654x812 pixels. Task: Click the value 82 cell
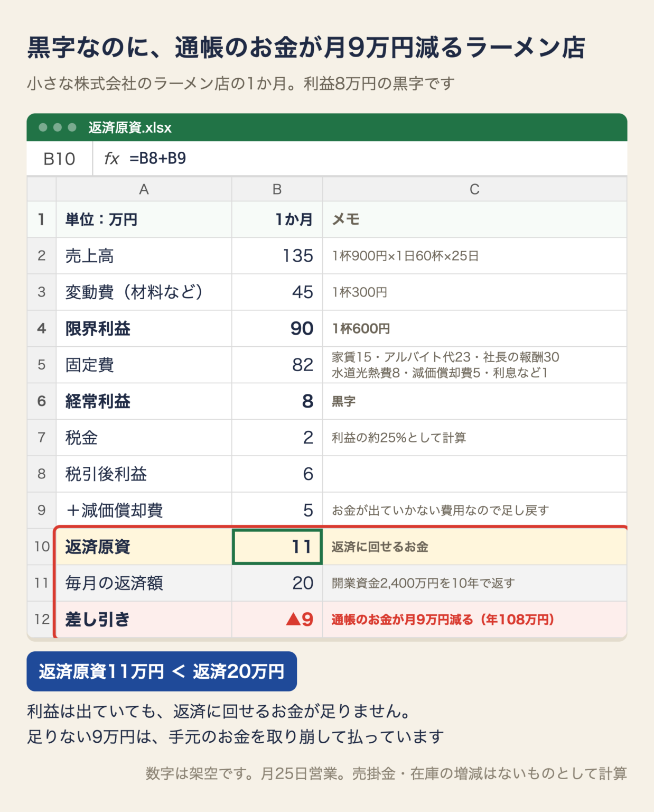pos(277,365)
